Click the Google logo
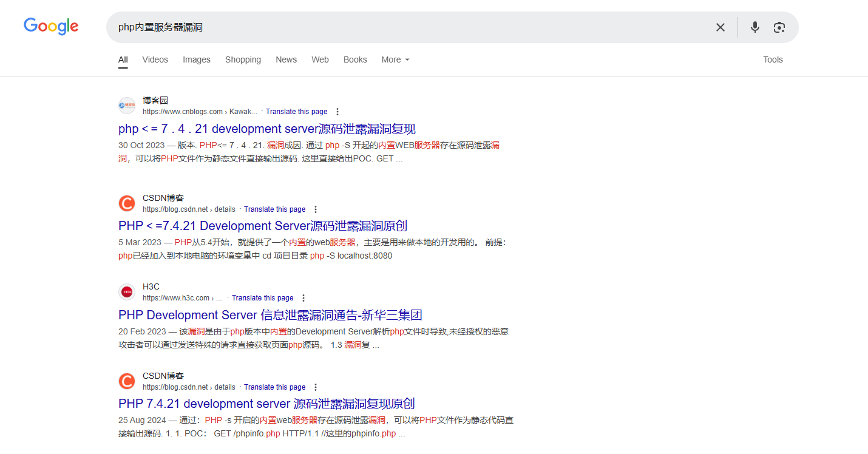 (51, 27)
